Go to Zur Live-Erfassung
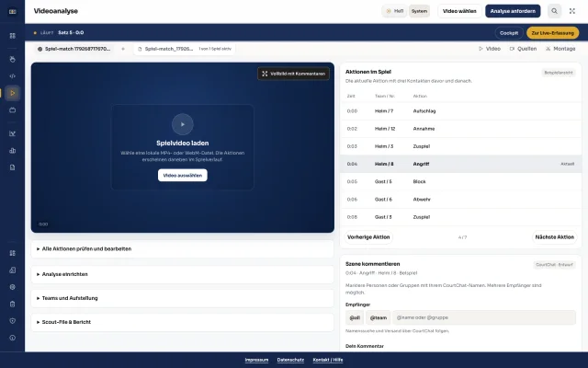 coord(552,33)
